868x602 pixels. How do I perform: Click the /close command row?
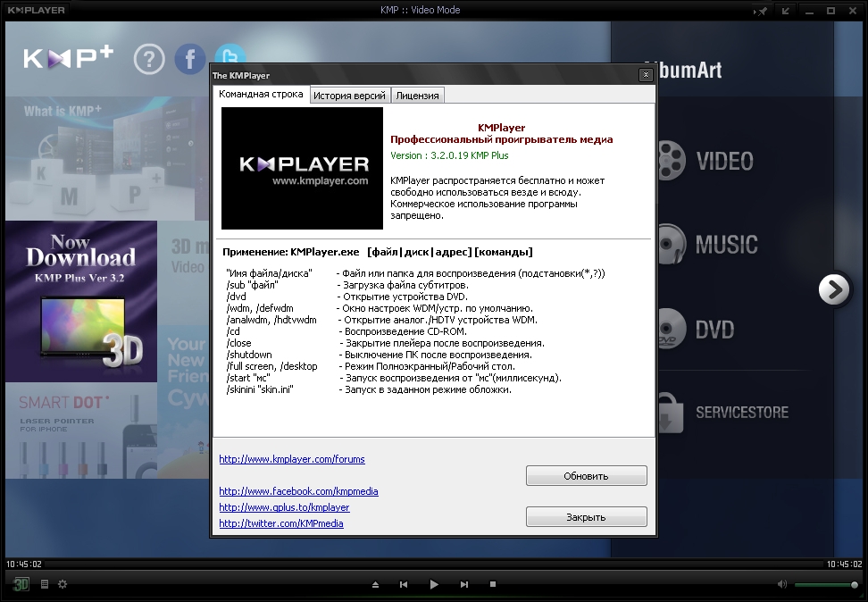[385, 343]
